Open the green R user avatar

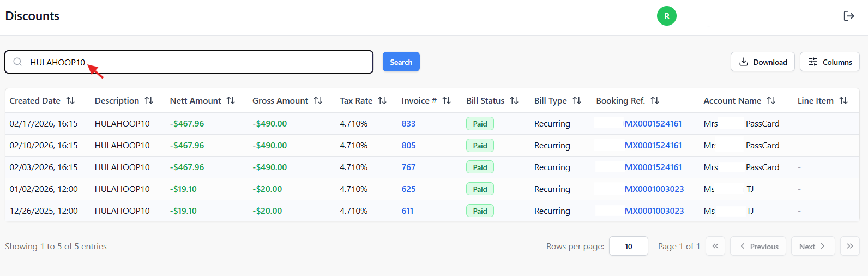click(x=666, y=16)
